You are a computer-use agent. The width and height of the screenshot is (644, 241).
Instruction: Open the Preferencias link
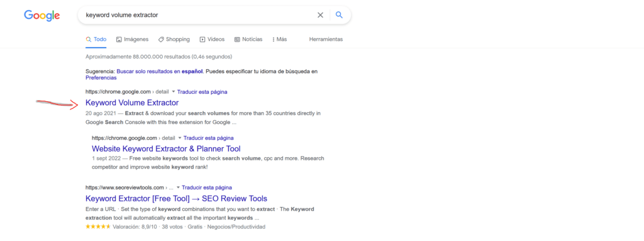[101, 78]
